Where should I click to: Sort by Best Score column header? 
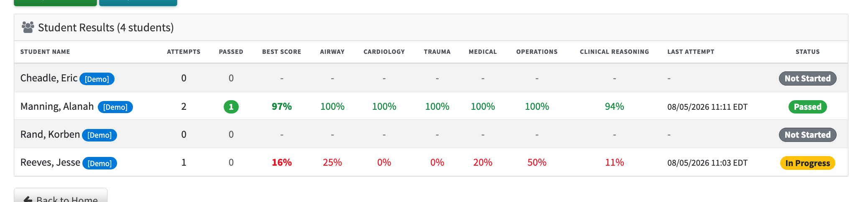282,52
